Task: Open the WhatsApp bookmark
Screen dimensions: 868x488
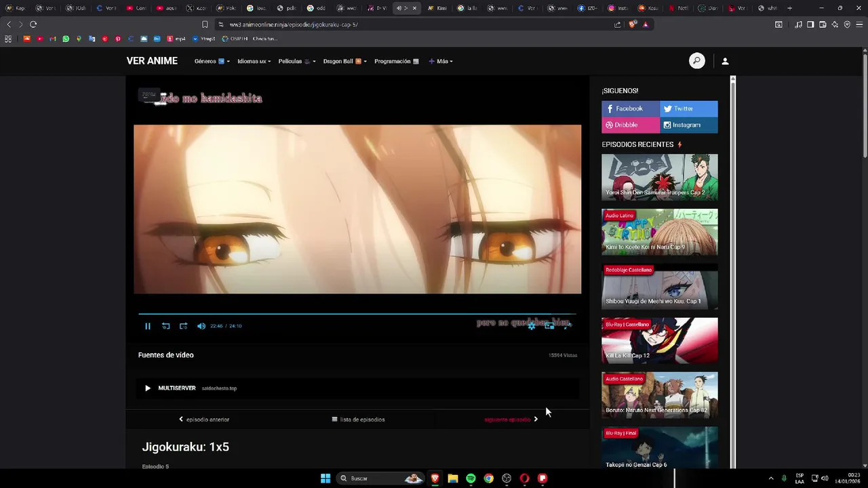Action: tap(66, 39)
